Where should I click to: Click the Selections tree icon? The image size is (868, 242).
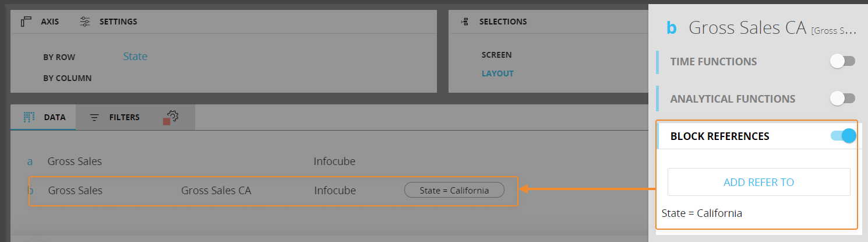click(x=464, y=22)
